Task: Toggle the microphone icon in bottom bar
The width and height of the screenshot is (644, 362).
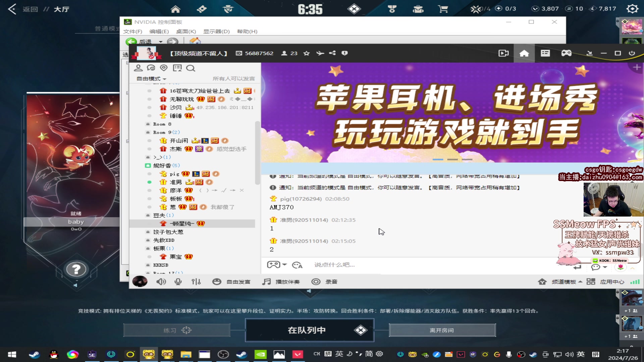Action: click(178, 282)
